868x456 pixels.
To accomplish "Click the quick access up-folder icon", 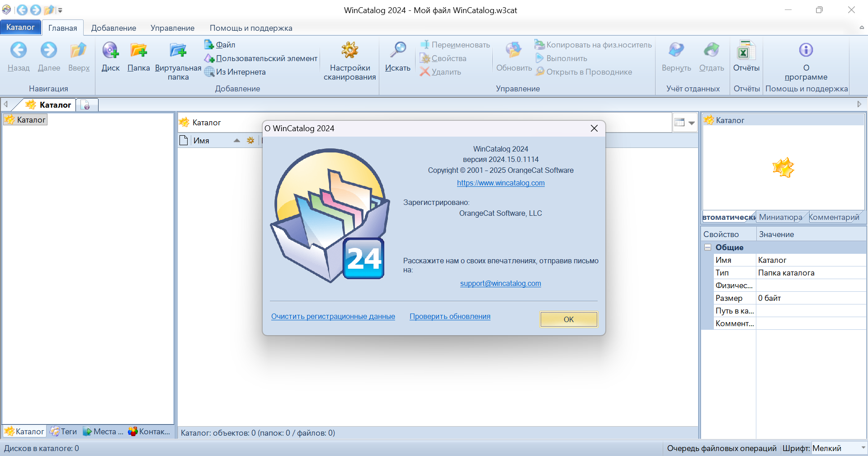I will (x=49, y=10).
